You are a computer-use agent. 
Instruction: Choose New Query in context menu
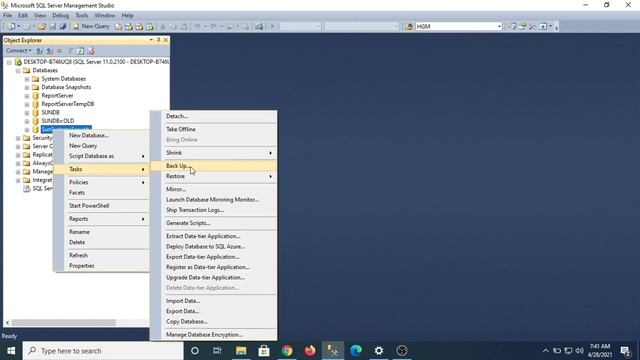(102, 146)
